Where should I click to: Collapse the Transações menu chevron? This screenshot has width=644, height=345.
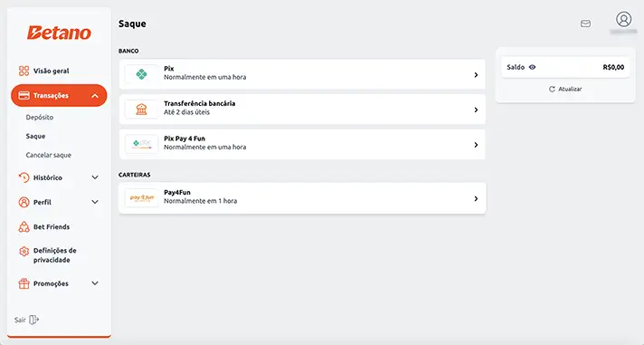click(x=95, y=96)
